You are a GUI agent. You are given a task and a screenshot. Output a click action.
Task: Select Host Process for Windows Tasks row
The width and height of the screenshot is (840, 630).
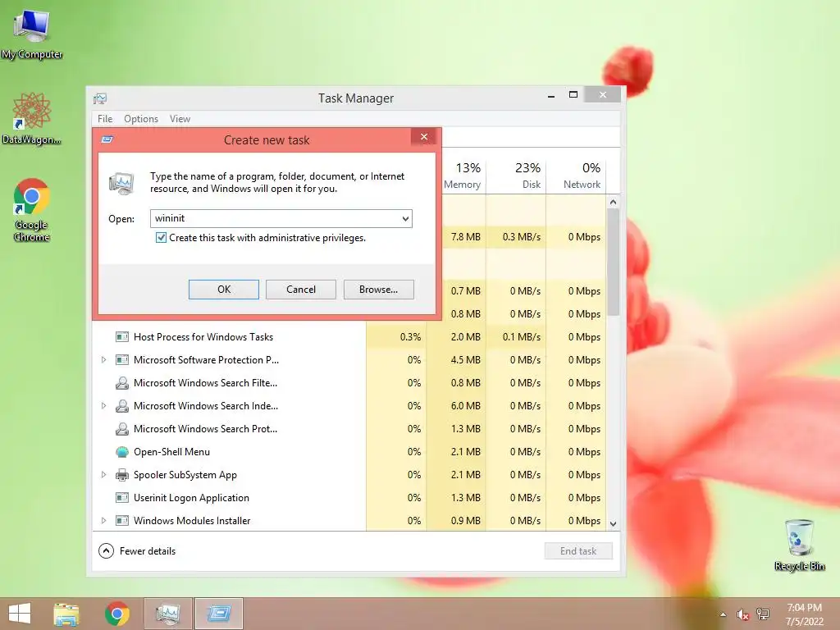(x=349, y=337)
